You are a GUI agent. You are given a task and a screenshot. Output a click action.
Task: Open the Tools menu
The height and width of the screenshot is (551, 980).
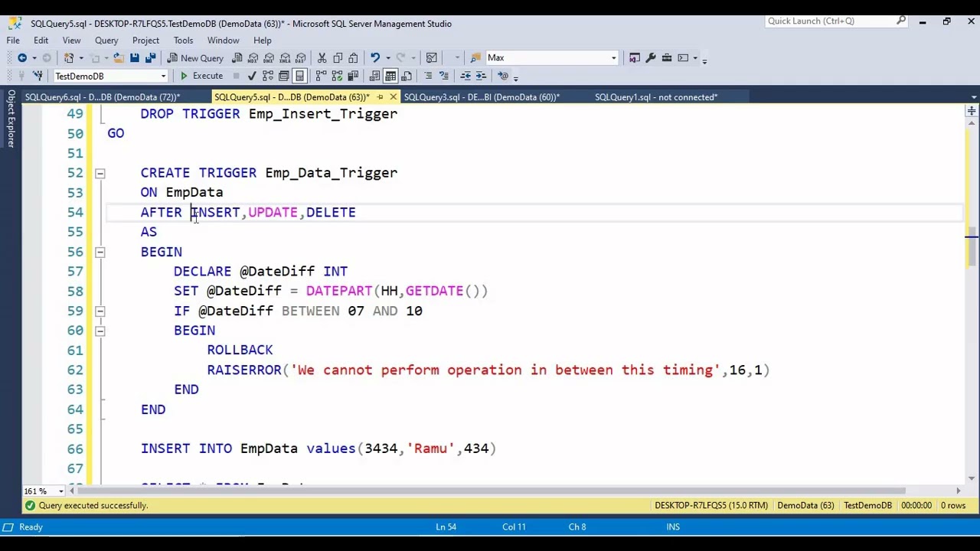click(x=183, y=40)
